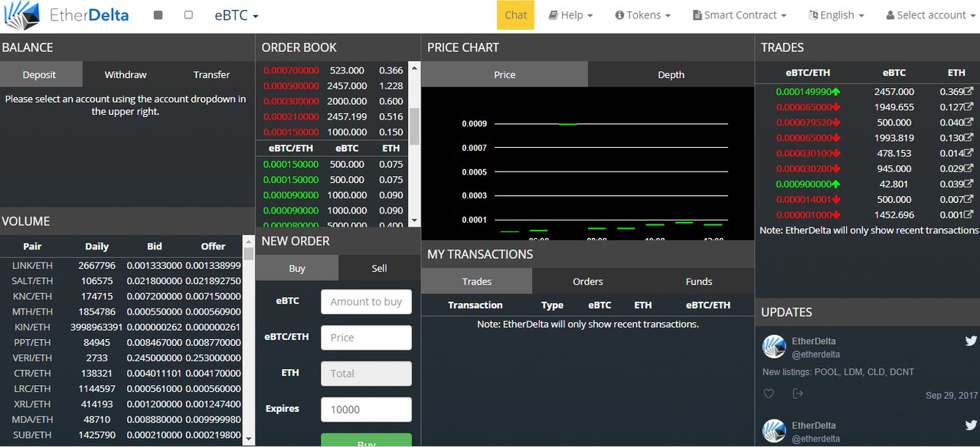
Task: Share the New listings tweet
Action: pos(798,393)
